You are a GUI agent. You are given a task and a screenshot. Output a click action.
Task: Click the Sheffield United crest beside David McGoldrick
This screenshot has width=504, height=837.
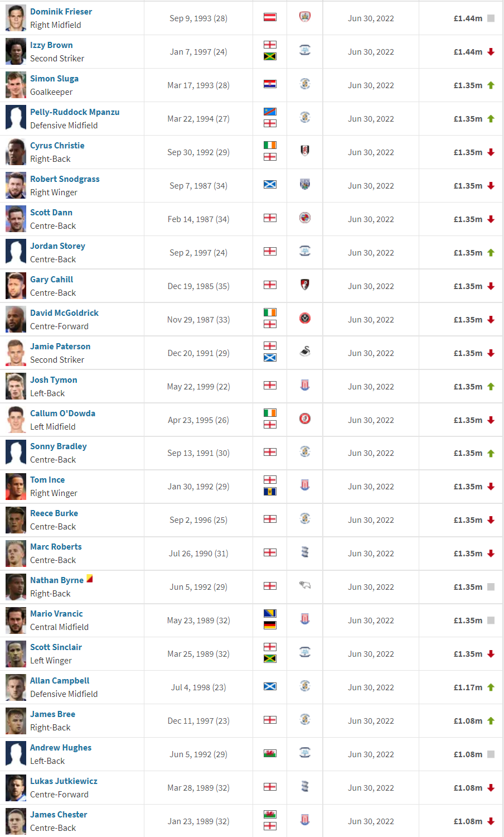click(x=305, y=318)
